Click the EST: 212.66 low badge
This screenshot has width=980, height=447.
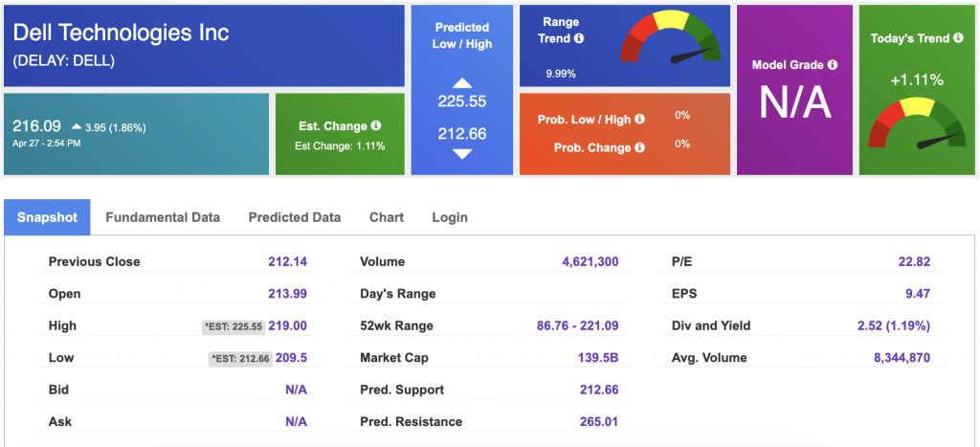point(240,358)
